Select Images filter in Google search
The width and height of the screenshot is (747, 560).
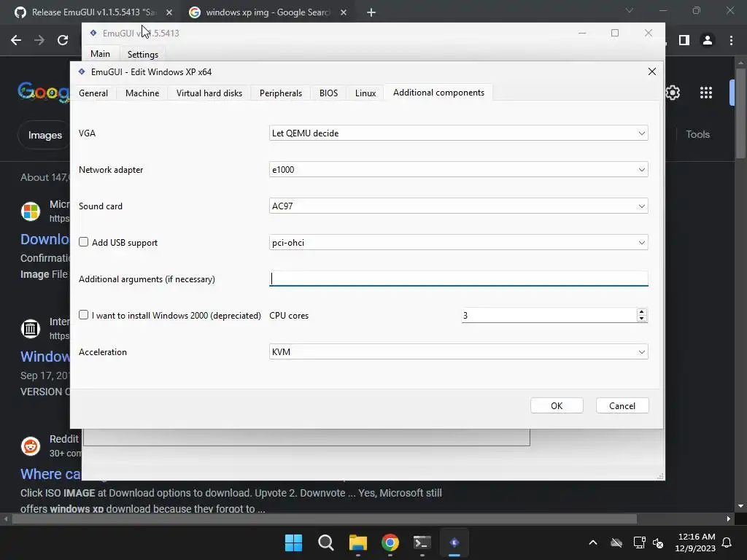[44, 135]
